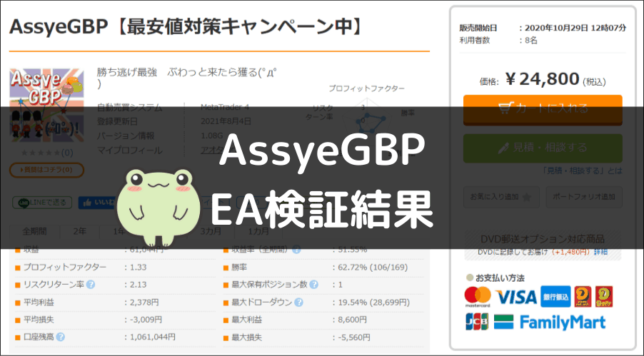Click the Facebook いいね button

pyautogui.click(x=97, y=203)
